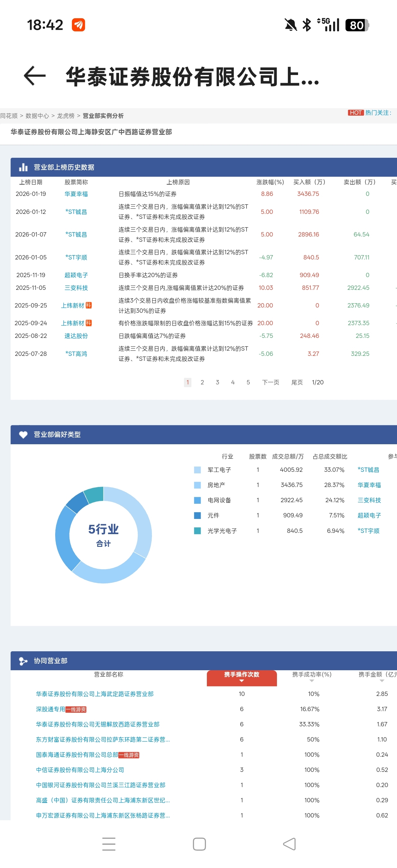Open 深股通专用 brokerage link

[51, 709]
